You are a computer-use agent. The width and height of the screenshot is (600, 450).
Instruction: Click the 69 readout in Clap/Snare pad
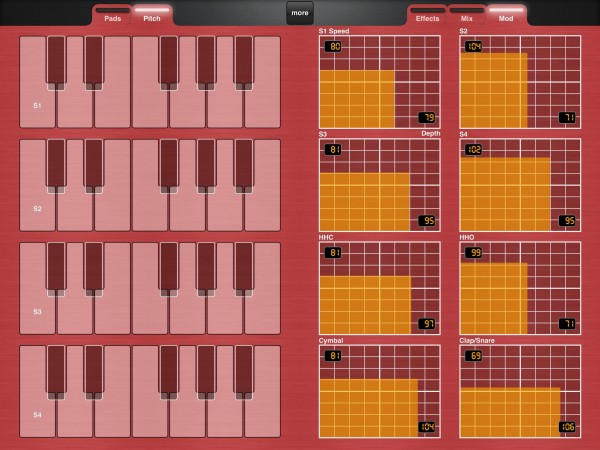(474, 356)
